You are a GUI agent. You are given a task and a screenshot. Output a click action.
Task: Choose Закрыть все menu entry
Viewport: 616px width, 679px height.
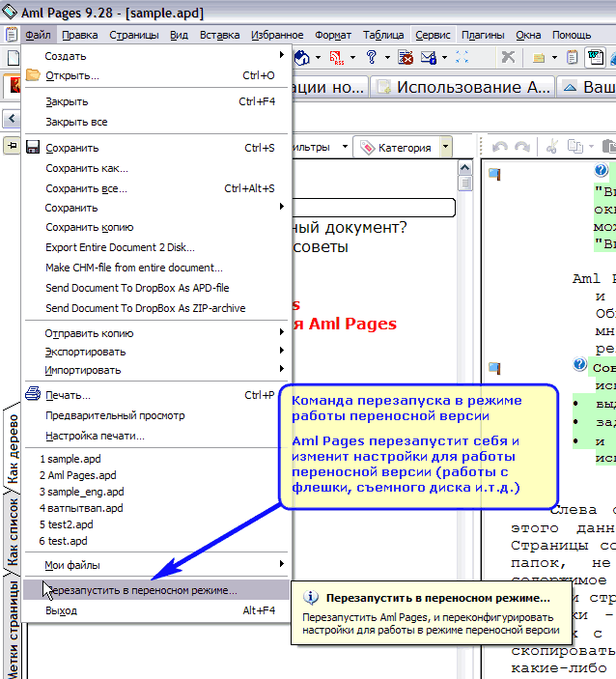click(155, 122)
